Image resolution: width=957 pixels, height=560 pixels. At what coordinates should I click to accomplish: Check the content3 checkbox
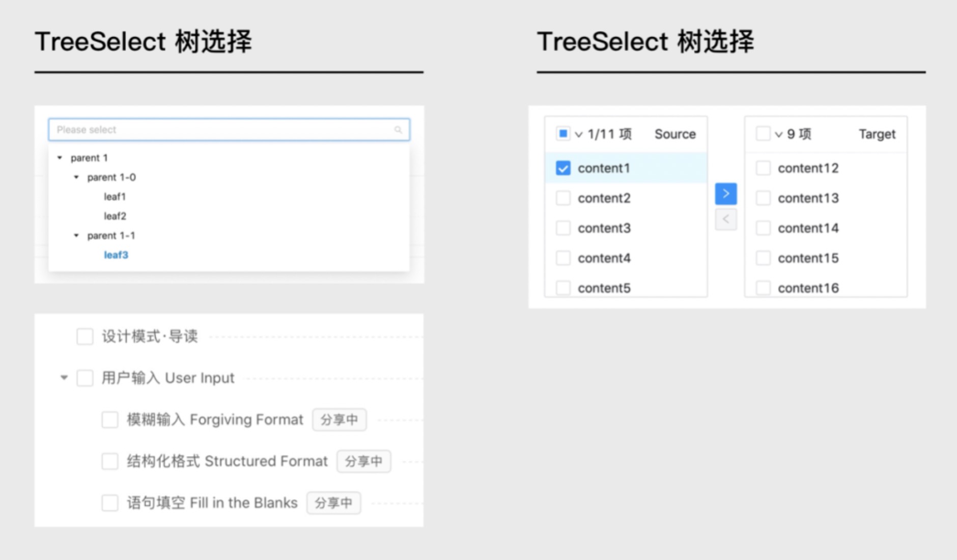click(x=562, y=228)
